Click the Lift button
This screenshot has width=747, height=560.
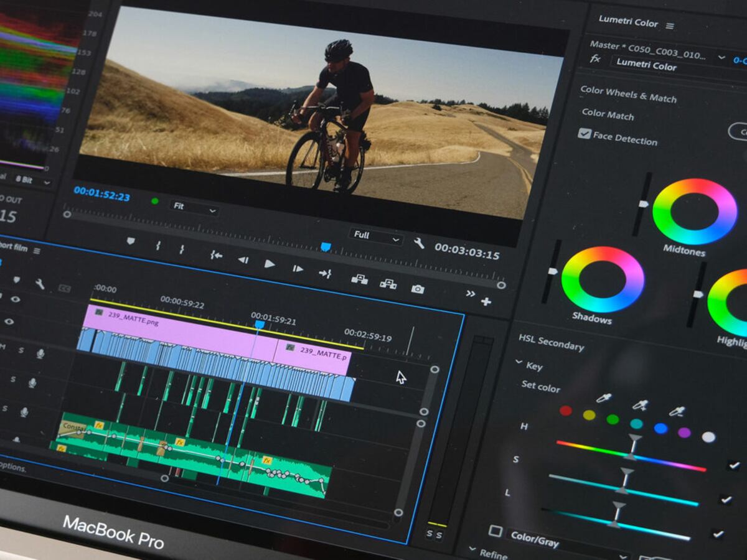(x=359, y=279)
